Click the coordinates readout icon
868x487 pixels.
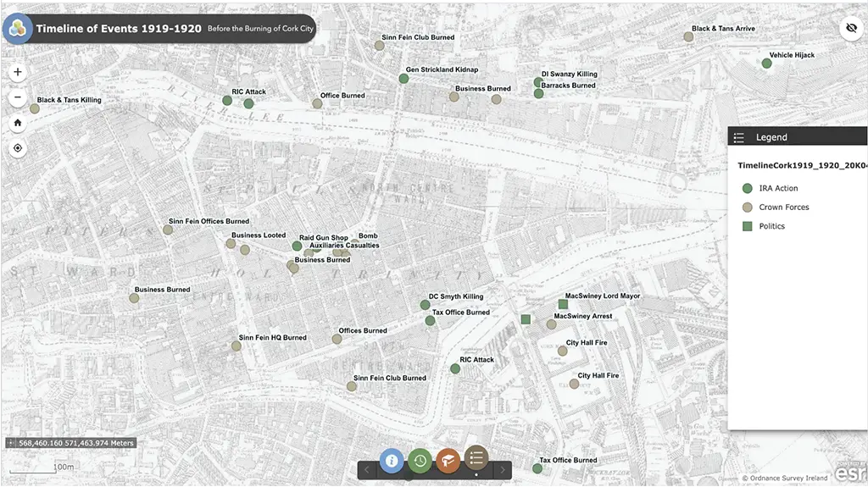point(11,443)
